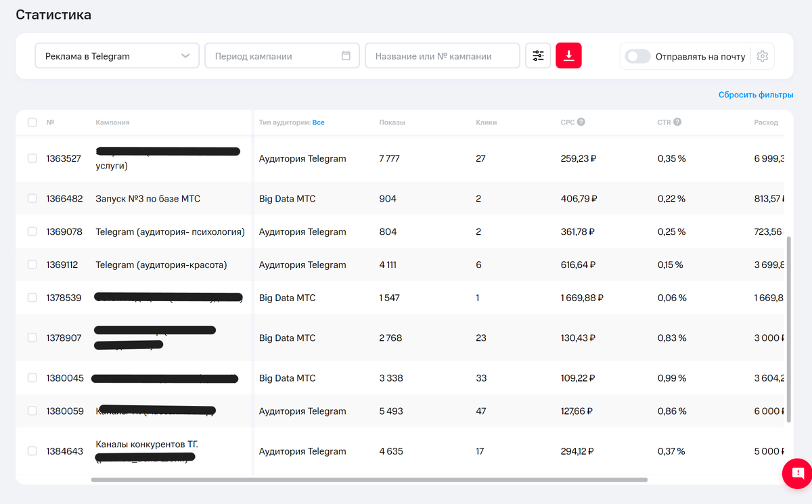Check the box for campaign 1380059
Image resolution: width=812 pixels, height=504 pixels.
tap(32, 411)
